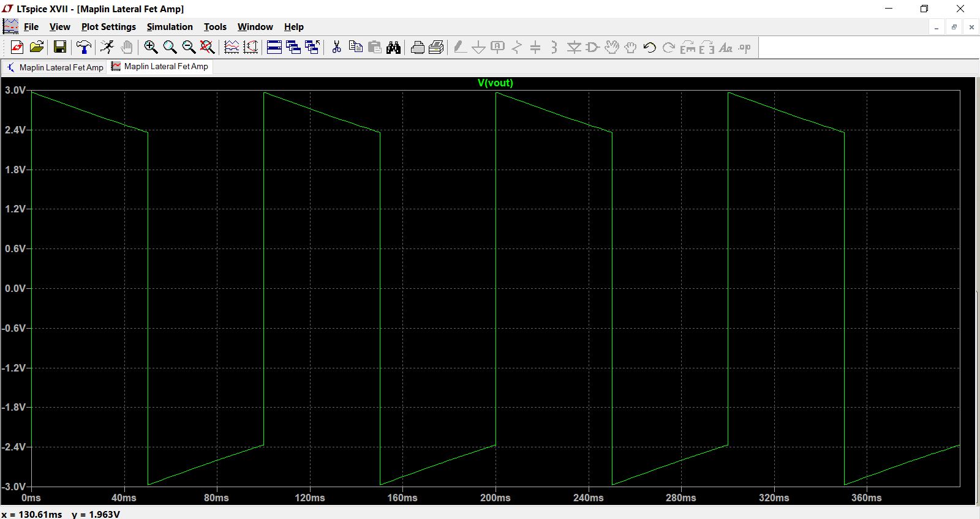Viewport: 980px width, 519px height.
Task: Run simulation with running man icon
Action: tap(107, 47)
